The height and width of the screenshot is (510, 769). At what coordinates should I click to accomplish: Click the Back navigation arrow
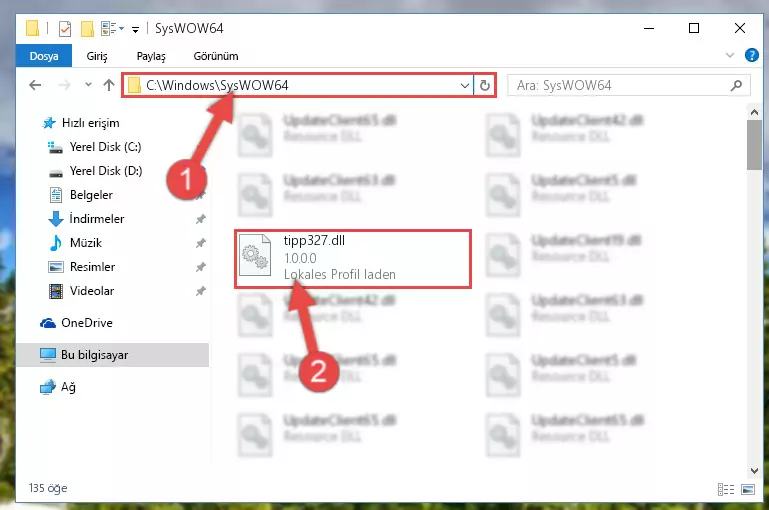point(35,85)
